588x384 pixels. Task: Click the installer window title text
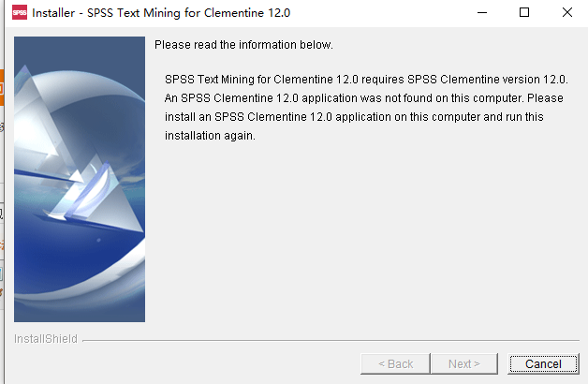137,13
